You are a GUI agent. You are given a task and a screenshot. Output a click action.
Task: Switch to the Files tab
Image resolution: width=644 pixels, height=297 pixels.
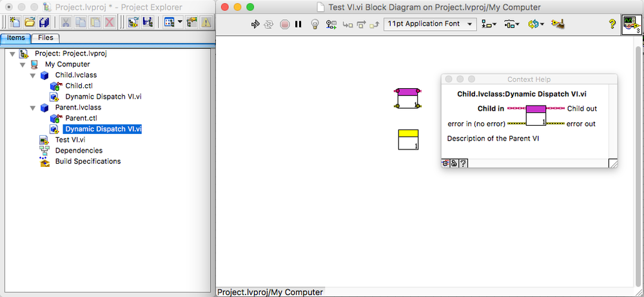click(x=46, y=38)
